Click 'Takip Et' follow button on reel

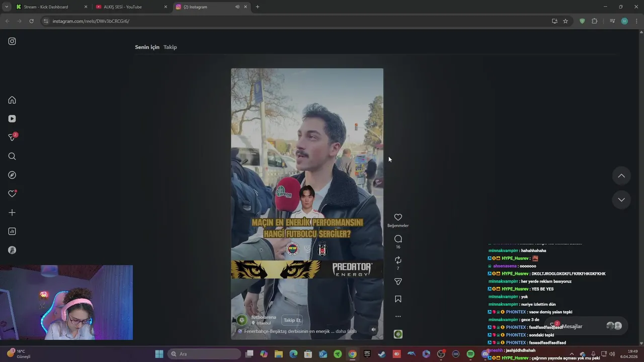pyautogui.click(x=292, y=320)
